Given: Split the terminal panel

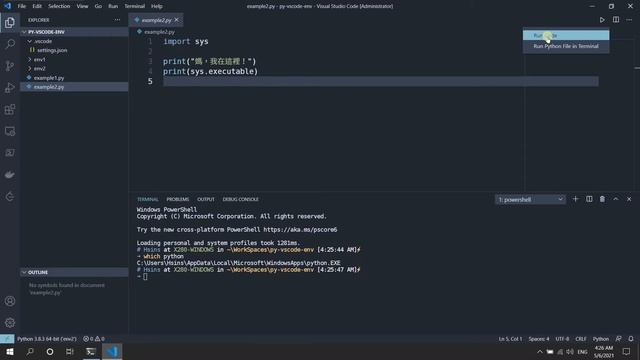Looking at the screenshot, I should (589, 199).
